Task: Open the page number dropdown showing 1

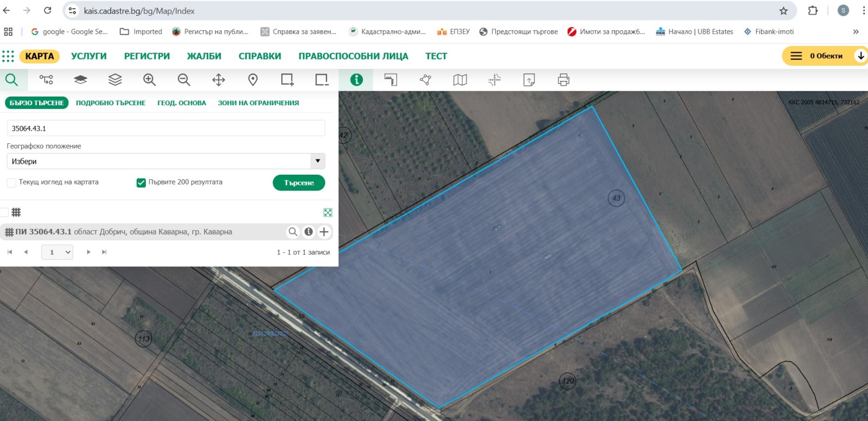Action: click(58, 252)
